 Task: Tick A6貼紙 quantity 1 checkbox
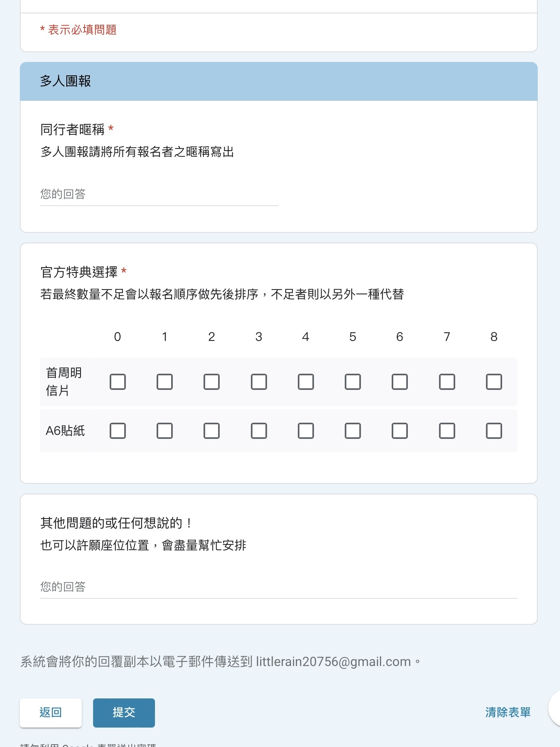(165, 431)
